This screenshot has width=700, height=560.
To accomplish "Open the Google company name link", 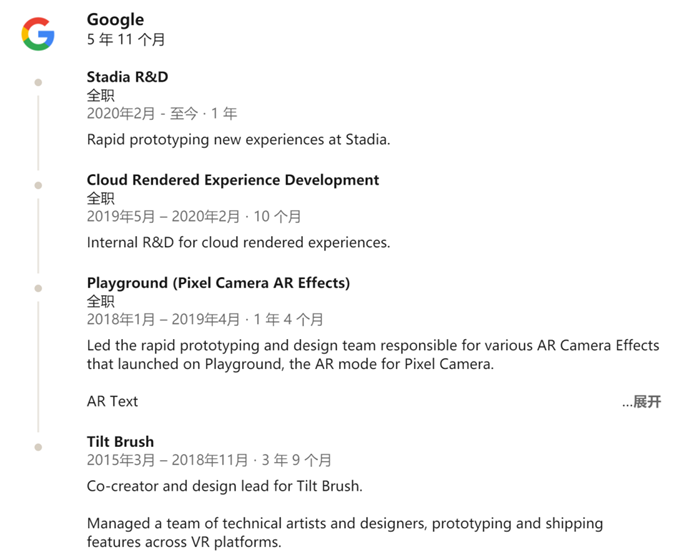I will tap(115, 20).
